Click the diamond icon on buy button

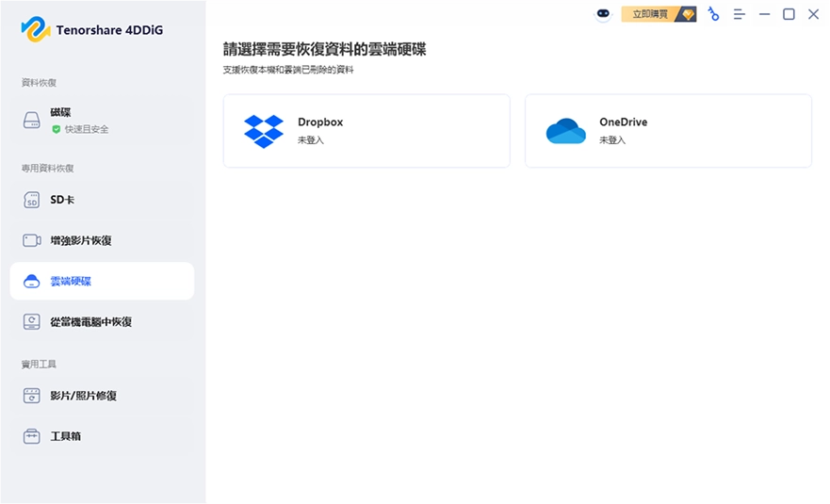[688, 14]
